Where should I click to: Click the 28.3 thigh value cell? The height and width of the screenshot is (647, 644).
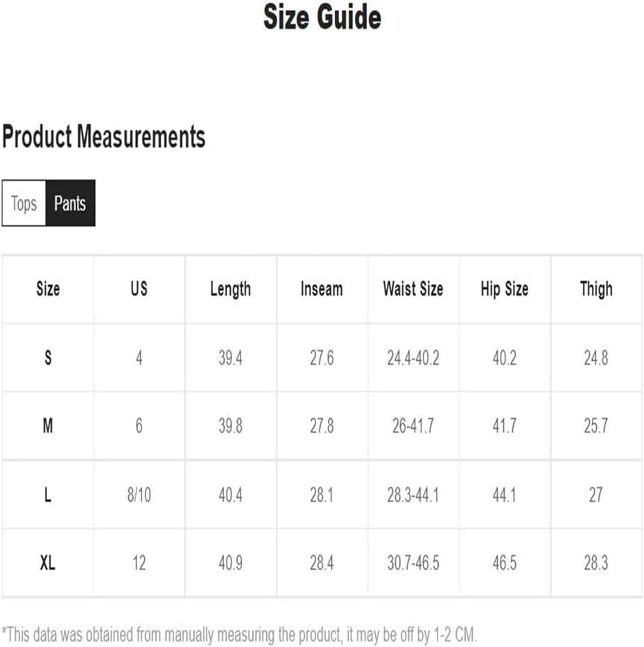point(596,562)
